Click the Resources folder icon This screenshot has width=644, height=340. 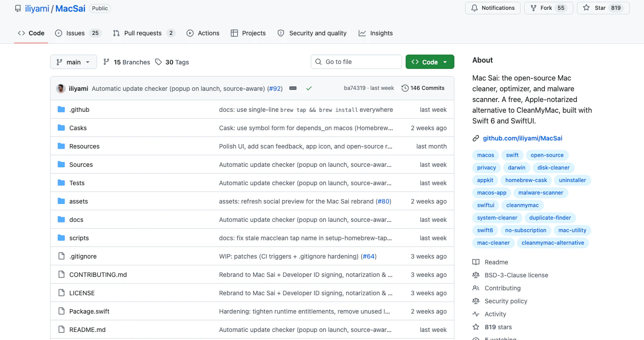pyautogui.click(x=61, y=146)
